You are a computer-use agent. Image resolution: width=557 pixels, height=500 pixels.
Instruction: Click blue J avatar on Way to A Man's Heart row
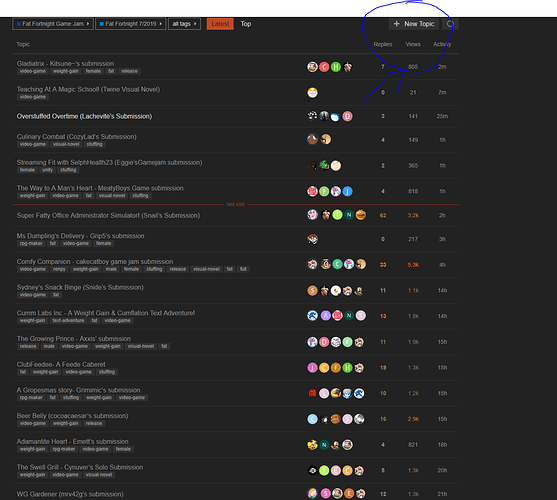point(347,191)
